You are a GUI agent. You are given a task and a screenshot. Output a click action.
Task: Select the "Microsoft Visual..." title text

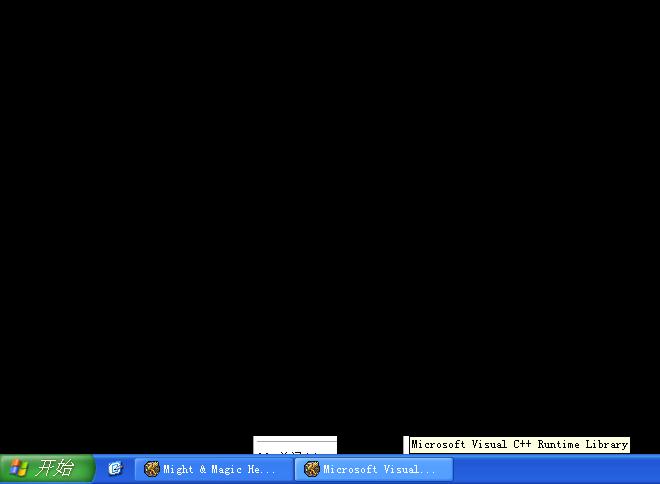click(379, 469)
